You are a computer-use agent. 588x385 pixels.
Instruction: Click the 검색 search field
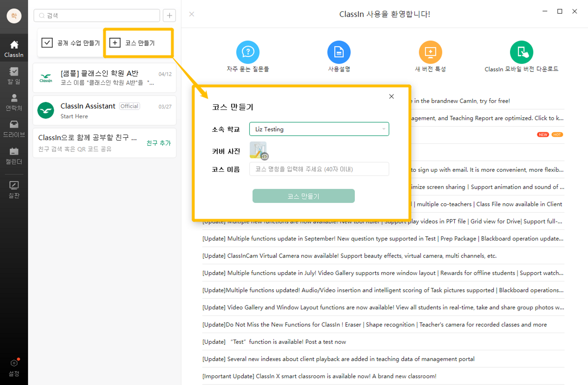(x=97, y=16)
